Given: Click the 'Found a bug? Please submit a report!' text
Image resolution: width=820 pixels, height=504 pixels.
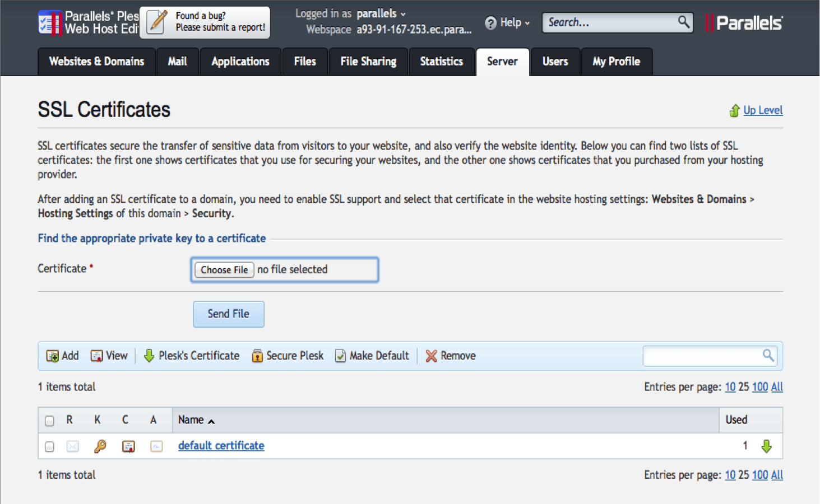Looking at the screenshot, I should tap(220, 22).
